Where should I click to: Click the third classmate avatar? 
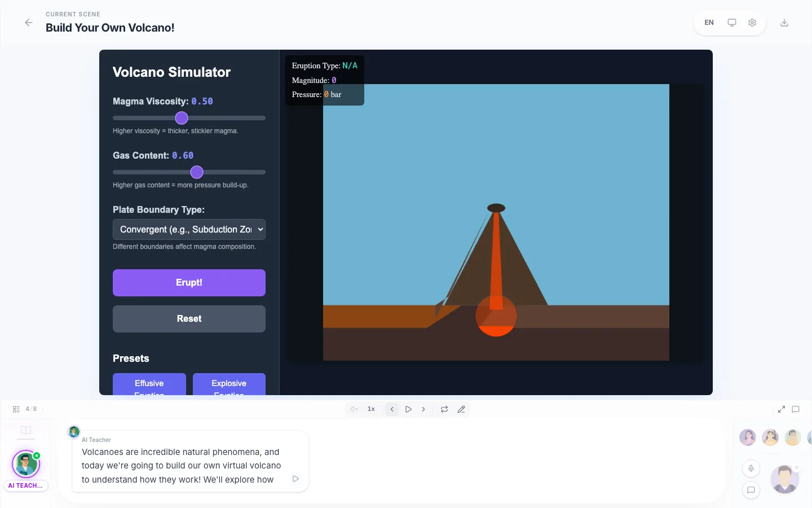click(793, 437)
